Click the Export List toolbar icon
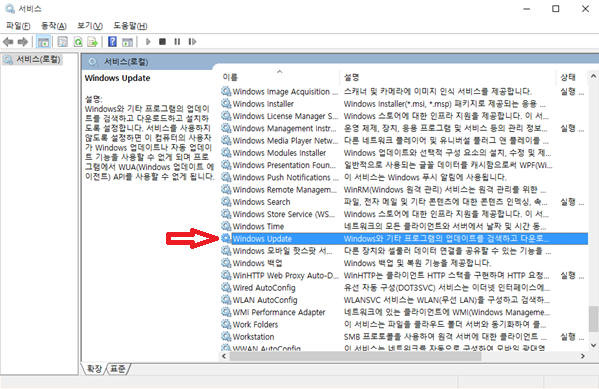Screen dimensions: 599x389 point(93,42)
